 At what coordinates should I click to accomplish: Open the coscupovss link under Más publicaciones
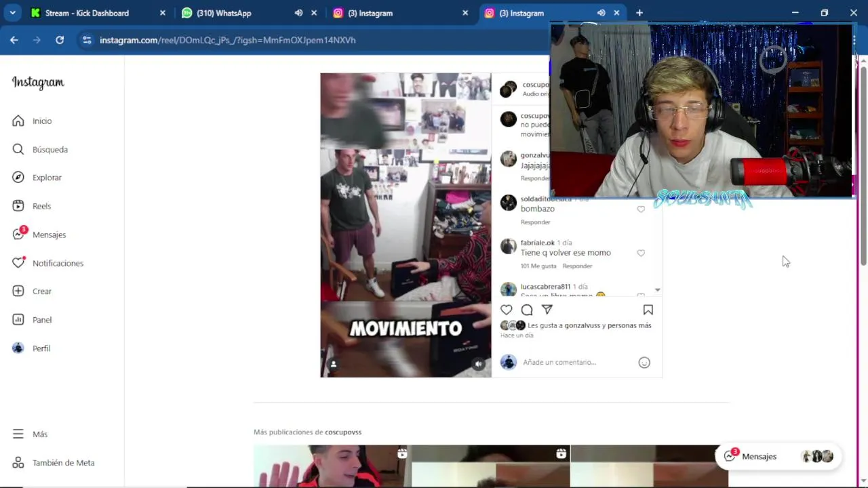point(343,432)
